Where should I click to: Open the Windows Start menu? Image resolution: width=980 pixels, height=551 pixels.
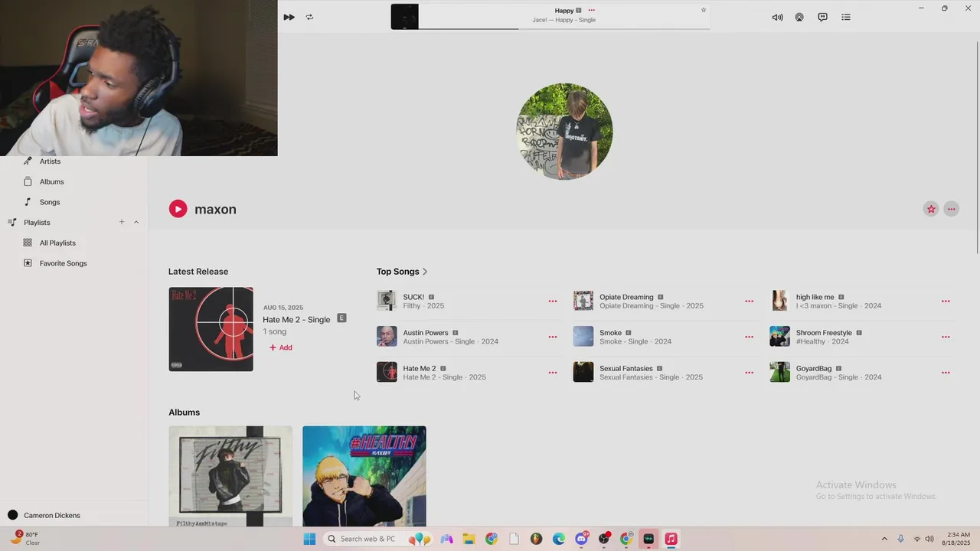click(309, 539)
